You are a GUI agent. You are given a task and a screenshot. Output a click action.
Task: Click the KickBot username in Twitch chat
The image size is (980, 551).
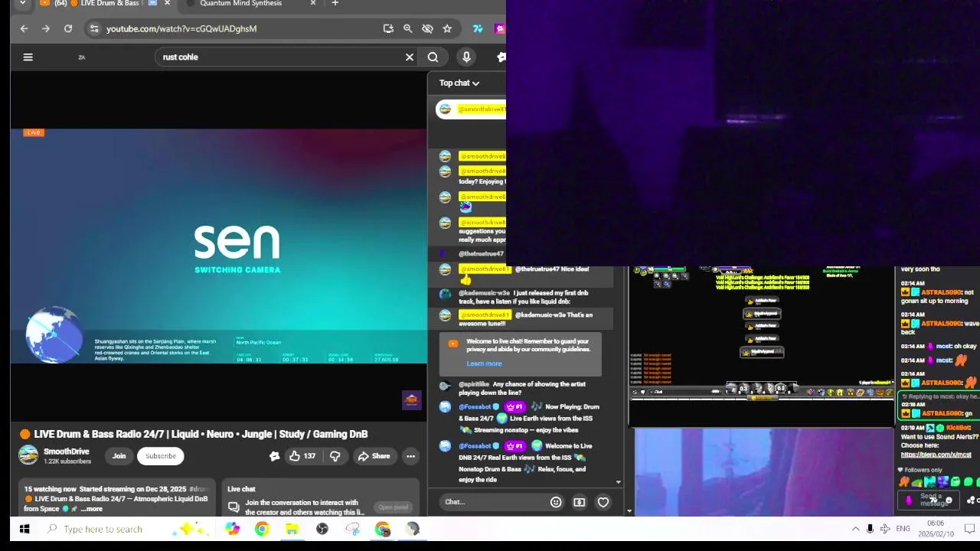959,428
